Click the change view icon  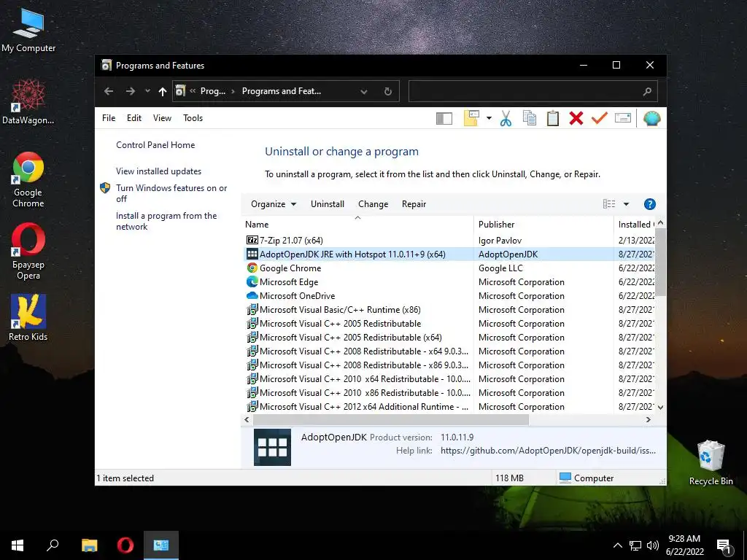pyautogui.click(x=609, y=204)
